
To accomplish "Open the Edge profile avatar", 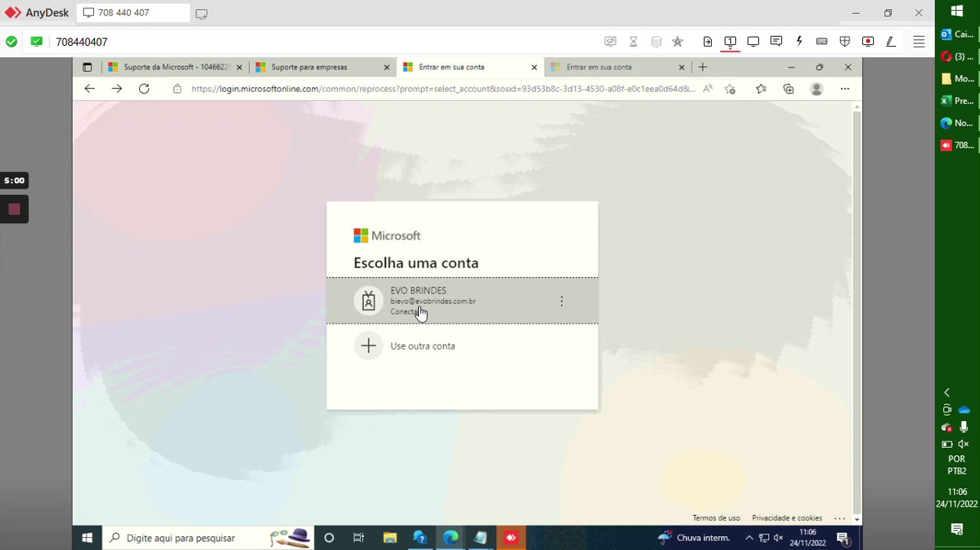I will pos(816,89).
